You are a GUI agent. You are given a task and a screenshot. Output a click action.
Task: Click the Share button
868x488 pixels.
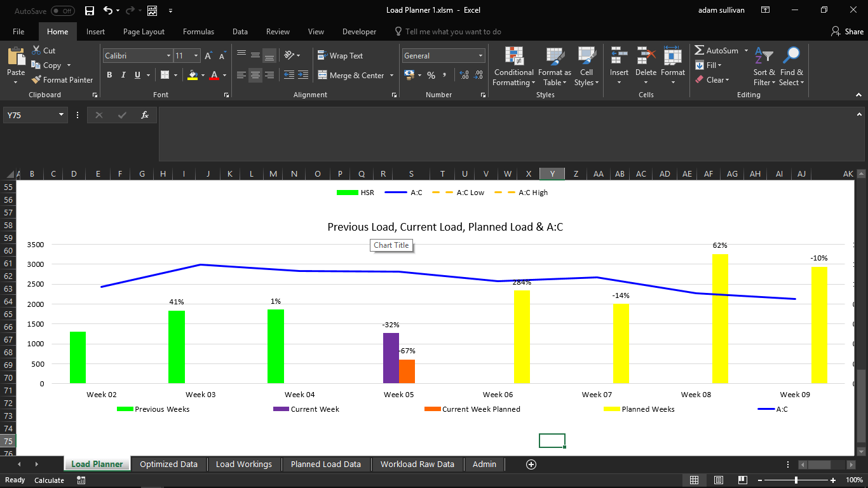[x=848, y=32]
